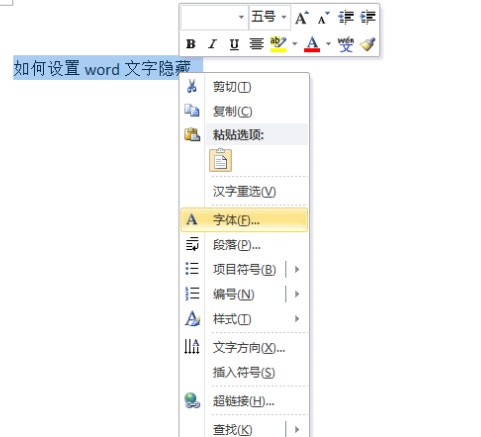The width and height of the screenshot is (481, 437).
Task: Apply yellow text highlight color
Action: pyautogui.click(x=278, y=44)
